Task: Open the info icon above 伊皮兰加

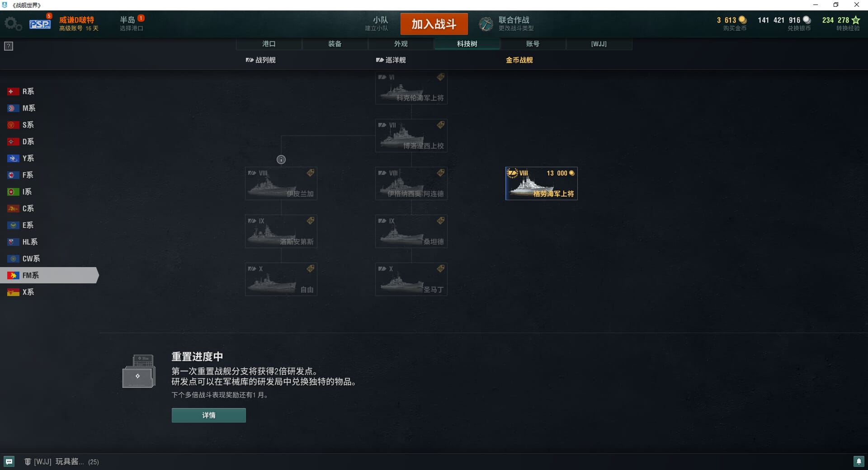Action: pyautogui.click(x=281, y=160)
